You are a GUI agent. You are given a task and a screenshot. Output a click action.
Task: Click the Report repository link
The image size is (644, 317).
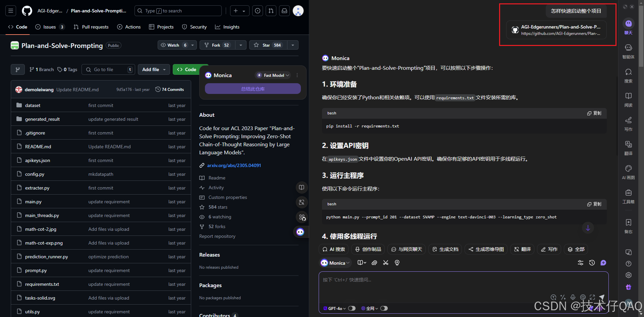click(217, 236)
